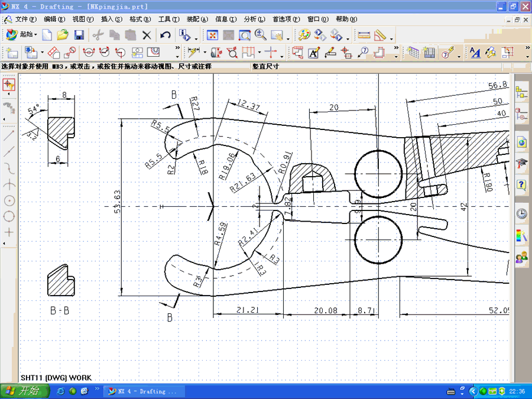
Task: Click the New file icon
Action: pos(47,35)
